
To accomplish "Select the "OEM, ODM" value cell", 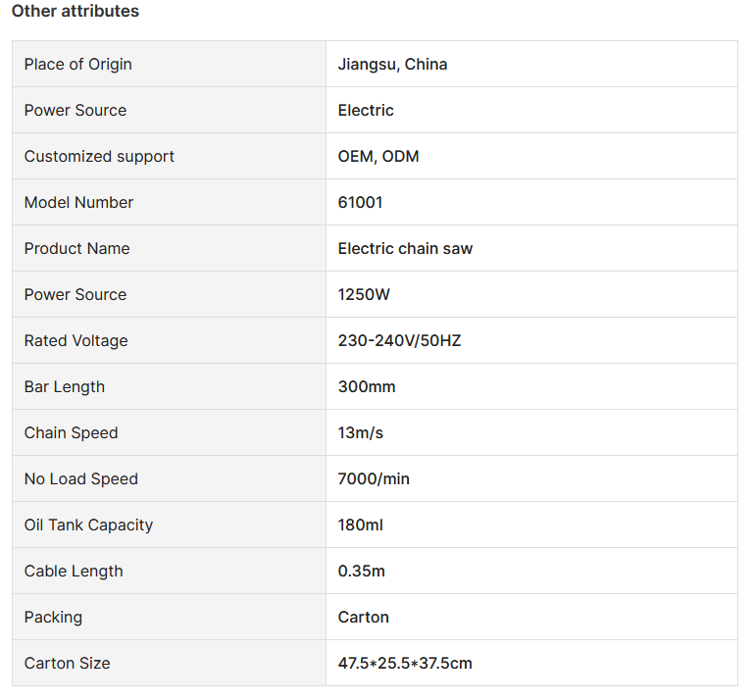I will 378,156.
